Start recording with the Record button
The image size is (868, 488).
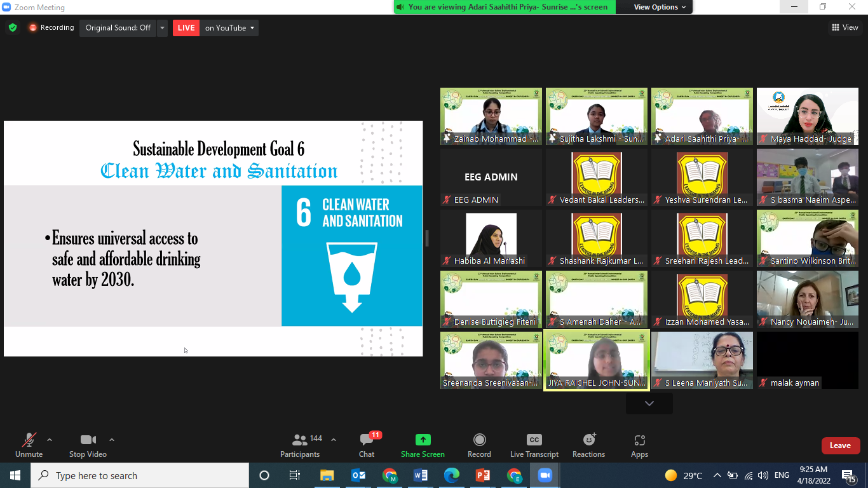click(479, 445)
